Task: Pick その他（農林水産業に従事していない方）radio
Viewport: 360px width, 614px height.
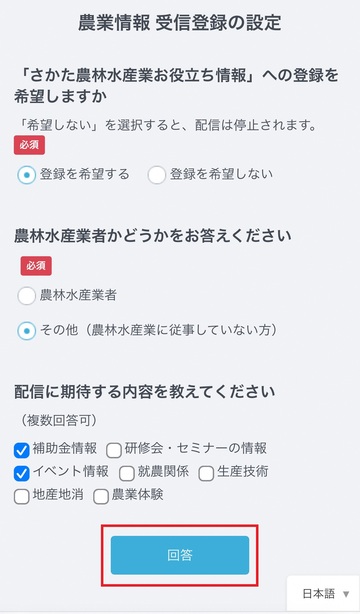Action: point(27,331)
